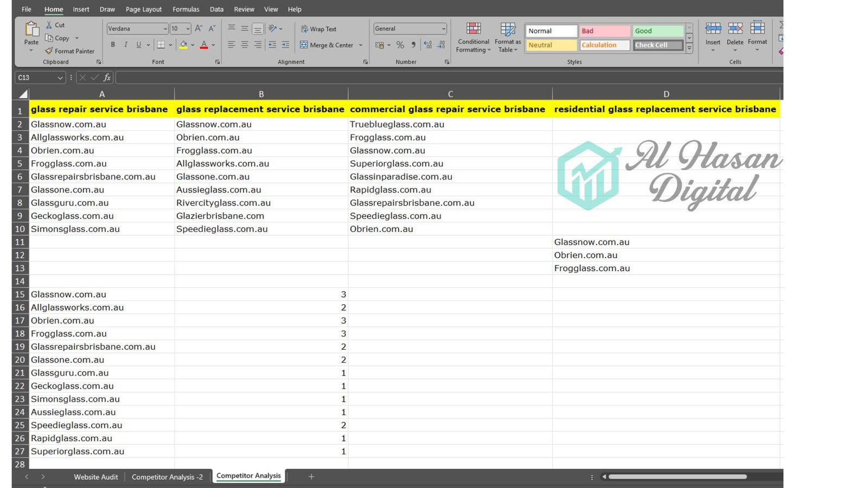Open the Alignment dialog launcher
The width and height of the screenshot is (868, 488).
365,62
